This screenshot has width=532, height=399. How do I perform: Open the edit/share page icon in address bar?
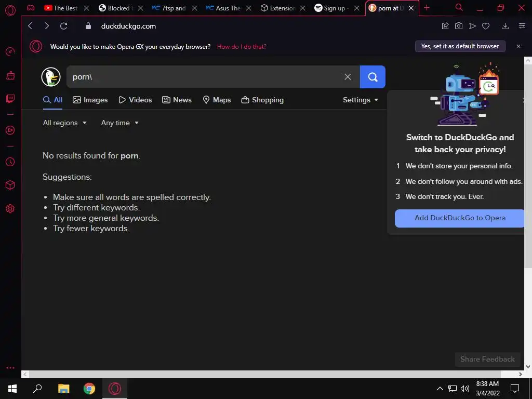[445, 26]
